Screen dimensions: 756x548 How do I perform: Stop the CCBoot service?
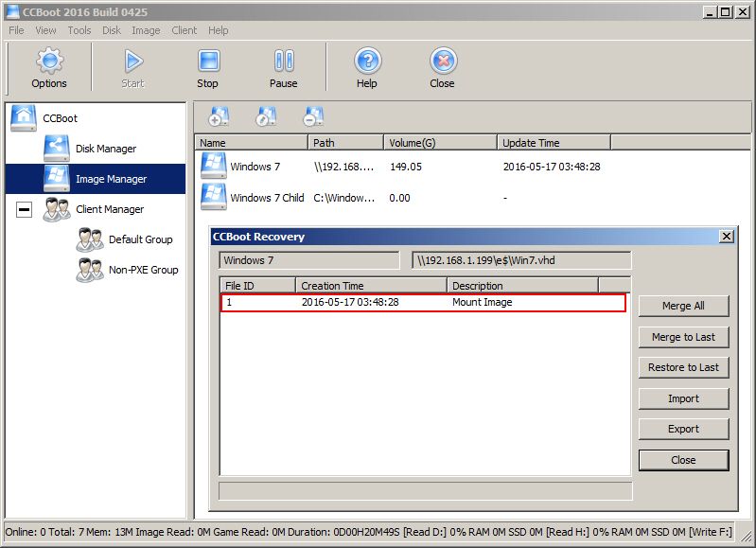208,61
